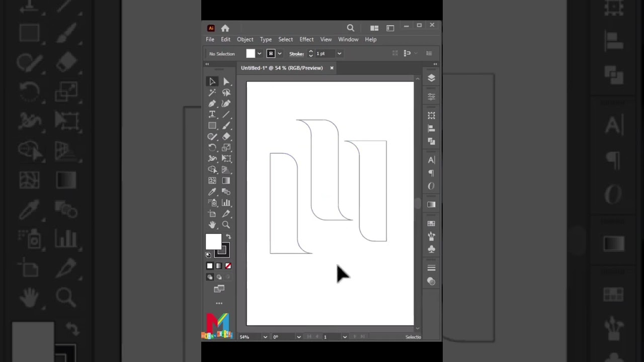
Task: Open the zoom level dropdown
Action: (x=265, y=337)
